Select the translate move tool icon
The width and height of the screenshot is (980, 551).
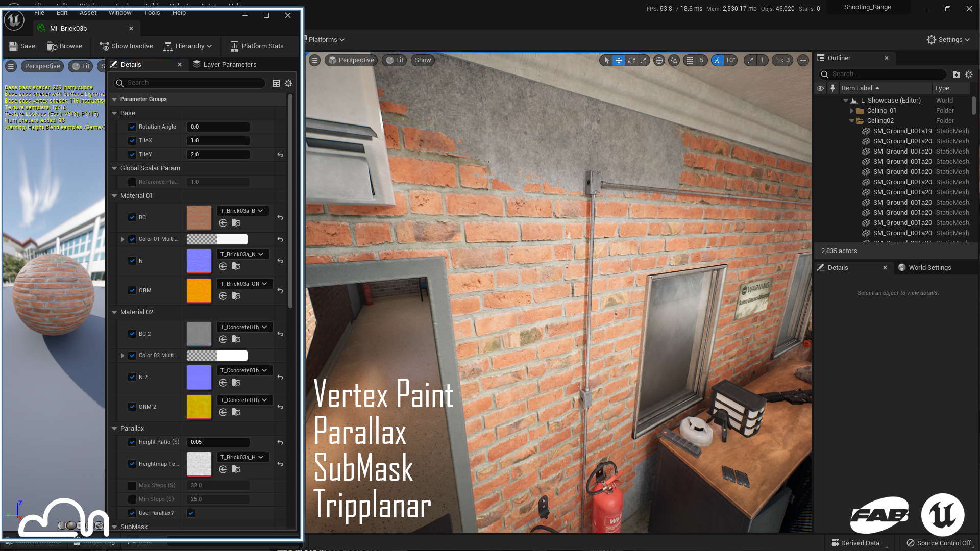pos(618,60)
